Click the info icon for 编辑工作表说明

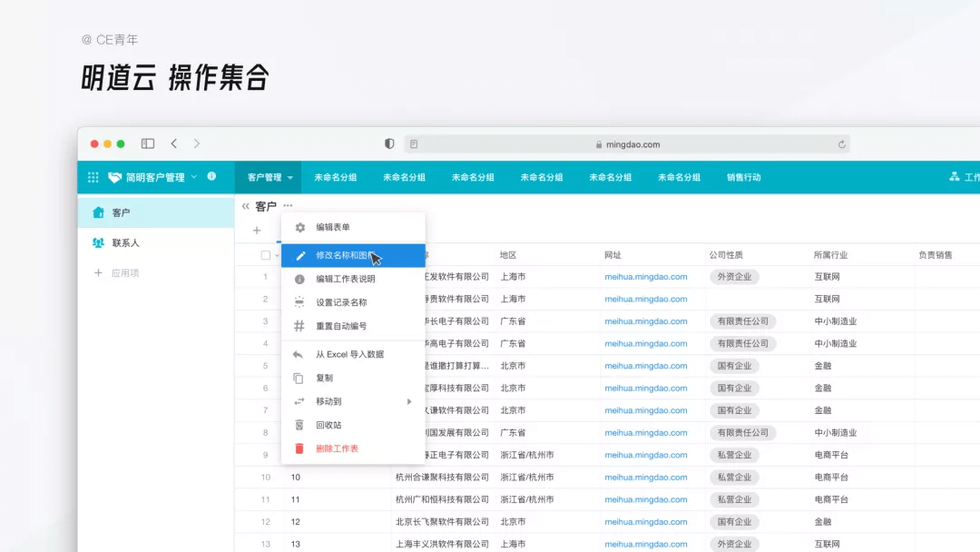pyautogui.click(x=300, y=279)
